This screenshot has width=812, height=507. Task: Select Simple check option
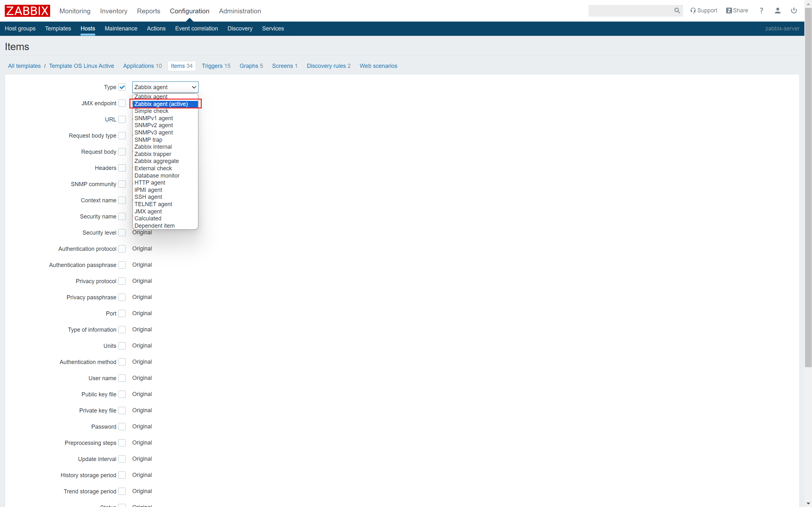pos(165,111)
